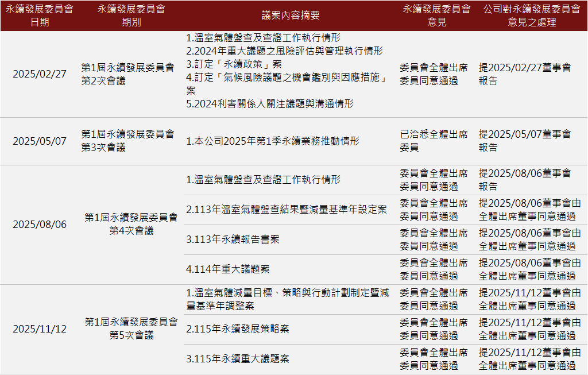Click the 第5次會議 session cell
588x375 pixels.
131,328
